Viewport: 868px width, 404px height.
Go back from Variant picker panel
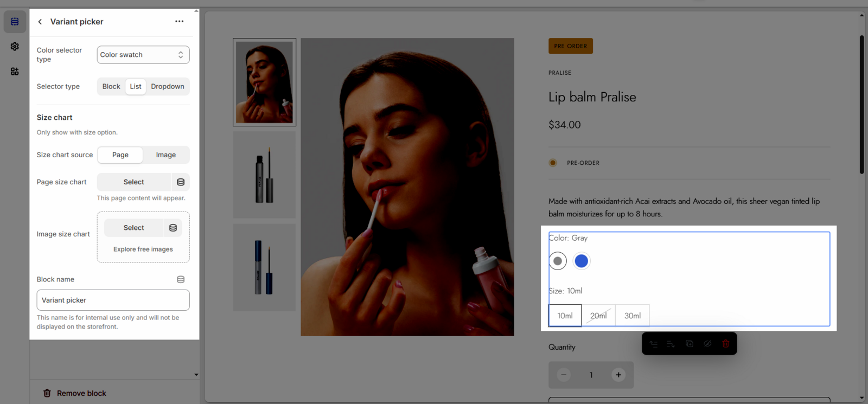click(40, 22)
